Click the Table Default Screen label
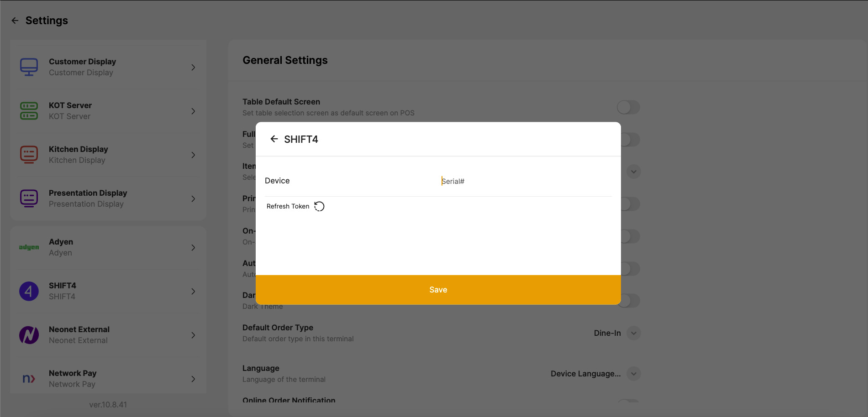The height and width of the screenshot is (417, 868). click(x=281, y=102)
